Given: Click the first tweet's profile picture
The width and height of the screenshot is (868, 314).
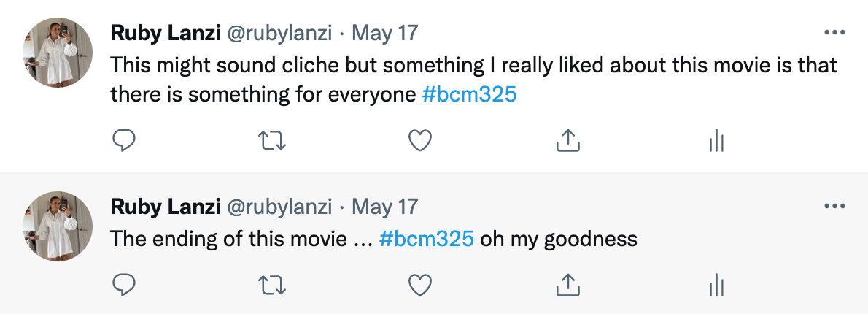Looking at the screenshot, I should (58, 53).
